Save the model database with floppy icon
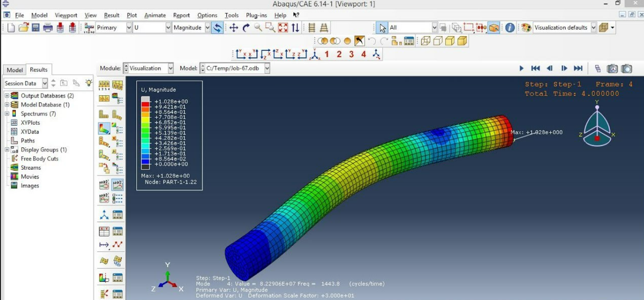 click(35, 28)
